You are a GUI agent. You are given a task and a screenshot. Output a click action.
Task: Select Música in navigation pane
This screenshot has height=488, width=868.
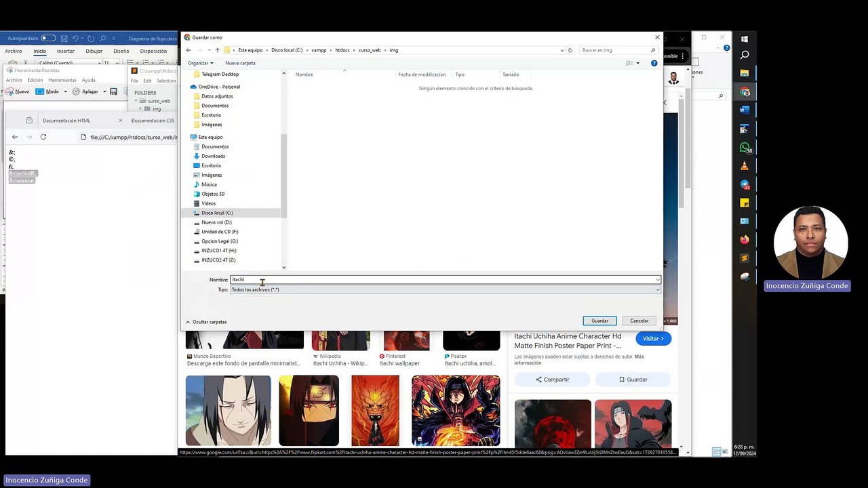[x=205, y=184]
